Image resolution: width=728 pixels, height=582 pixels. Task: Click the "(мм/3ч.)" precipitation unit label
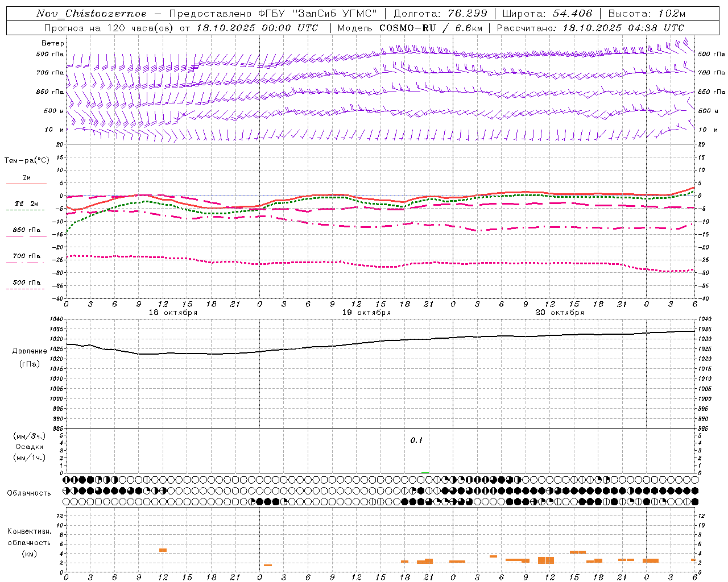pyautogui.click(x=30, y=436)
